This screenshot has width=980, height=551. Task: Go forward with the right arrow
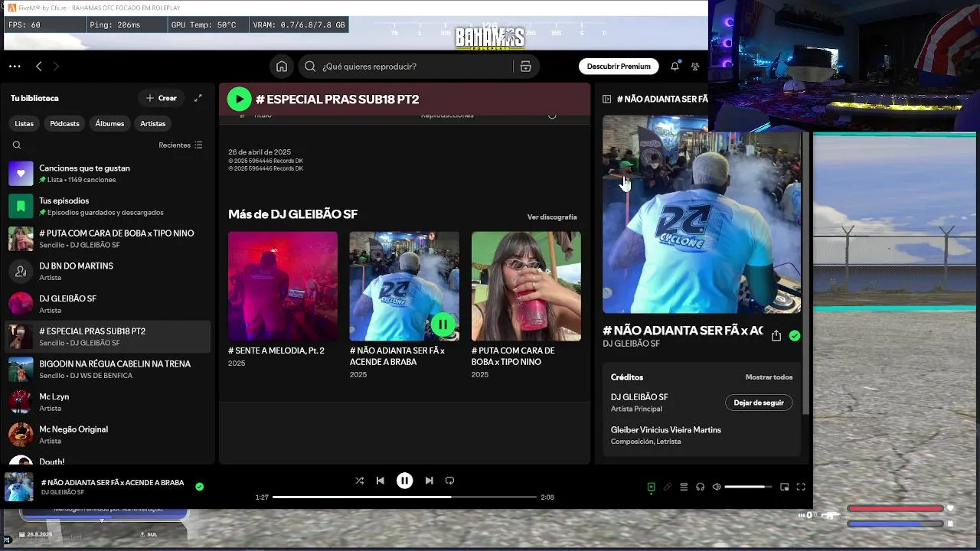[56, 67]
